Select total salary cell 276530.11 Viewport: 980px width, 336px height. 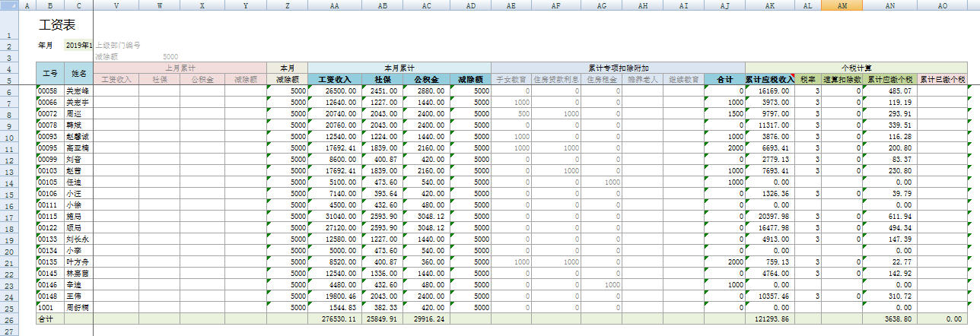pos(335,320)
